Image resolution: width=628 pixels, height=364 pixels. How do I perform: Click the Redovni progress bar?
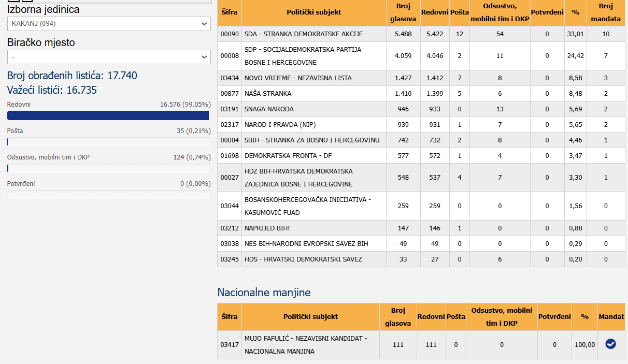pos(108,115)
